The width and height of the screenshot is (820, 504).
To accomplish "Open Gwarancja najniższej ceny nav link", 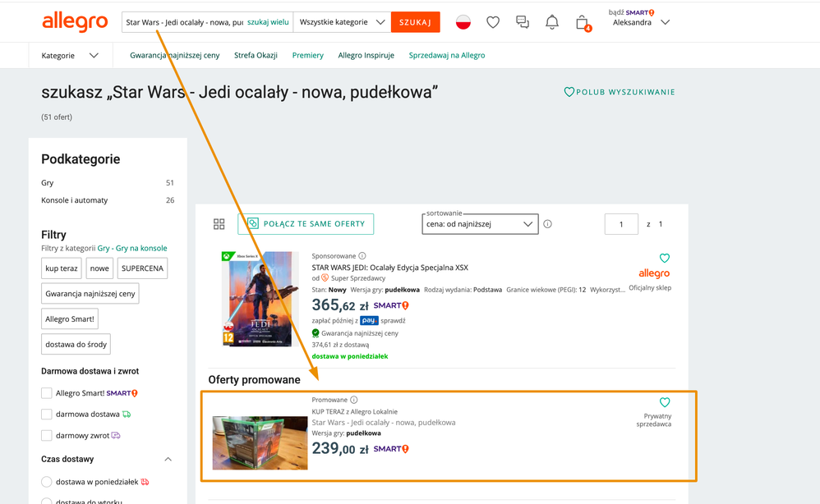I will coord(175,55).
